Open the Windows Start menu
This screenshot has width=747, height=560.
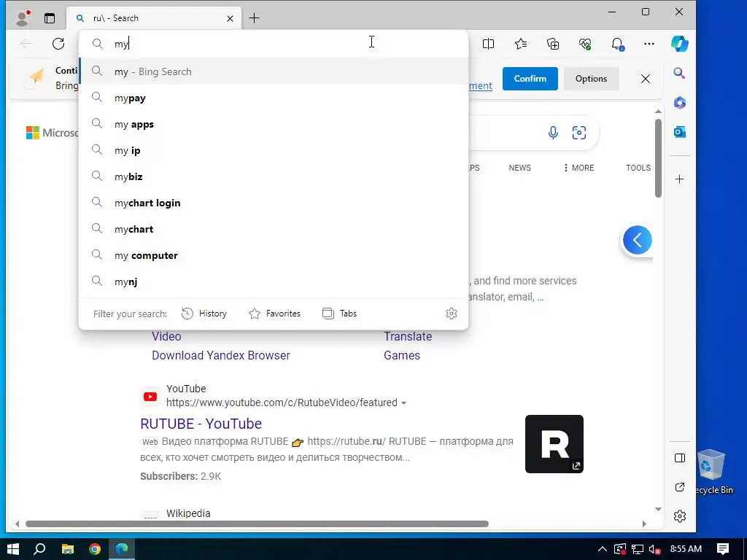pyautogui.click(x=13, y=549)
